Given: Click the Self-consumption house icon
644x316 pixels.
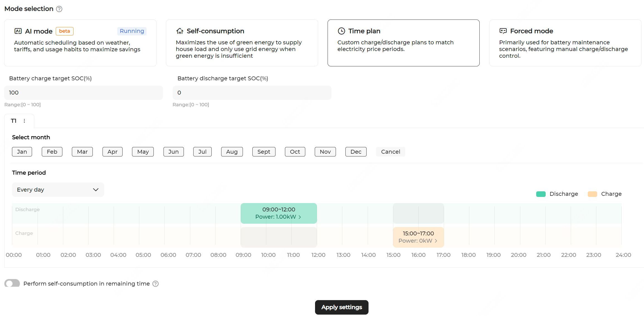Looking at the screenshot, I should point(180,31).
